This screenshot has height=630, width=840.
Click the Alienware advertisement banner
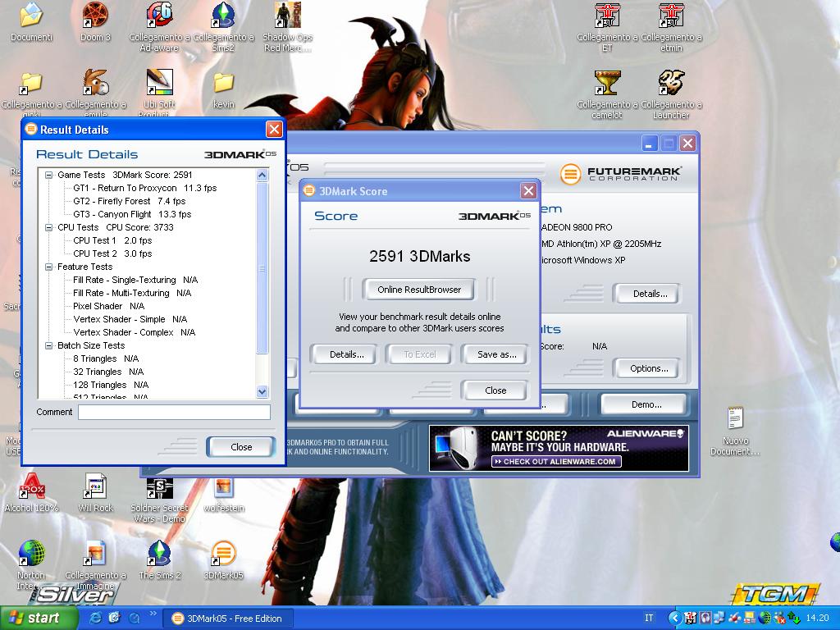pos(559,449)
